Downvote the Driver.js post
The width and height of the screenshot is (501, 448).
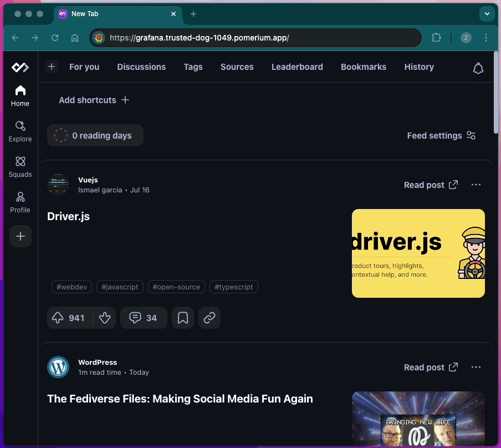(105, 317)
